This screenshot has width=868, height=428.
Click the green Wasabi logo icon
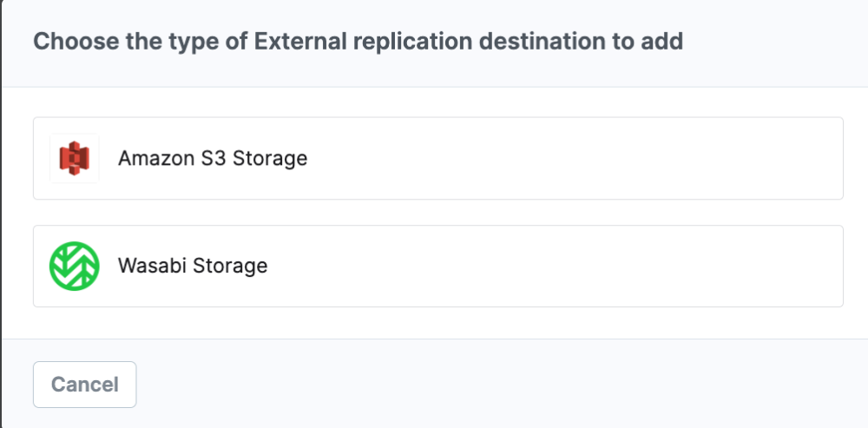[x=74, y=266]
